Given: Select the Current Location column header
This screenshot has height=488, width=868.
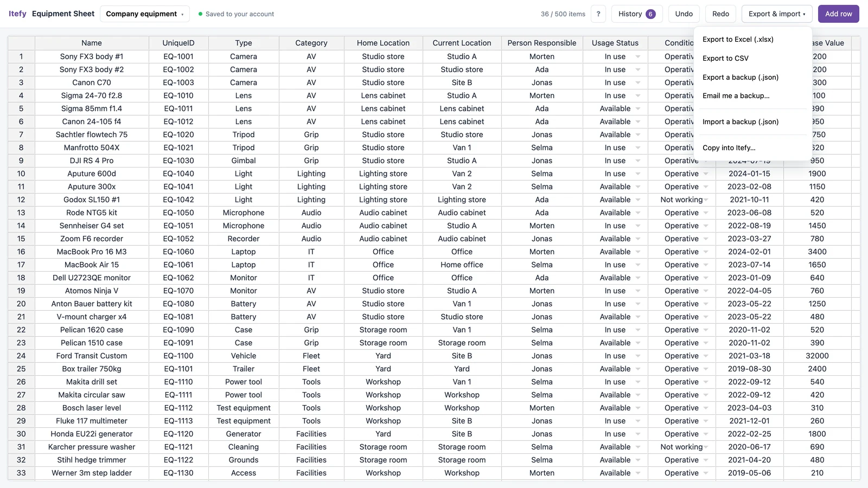Looking at the screenshot, I should coord(462,43).
